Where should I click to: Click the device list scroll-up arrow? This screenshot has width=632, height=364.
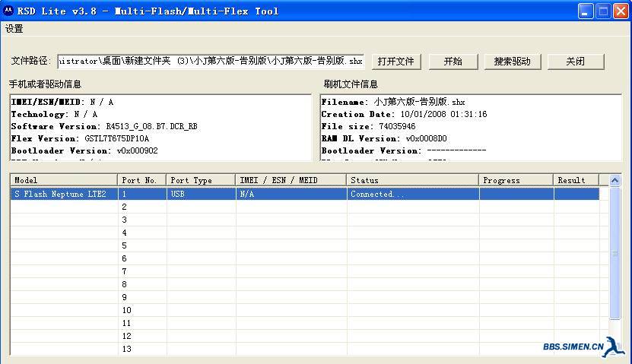tap(615, 180)
